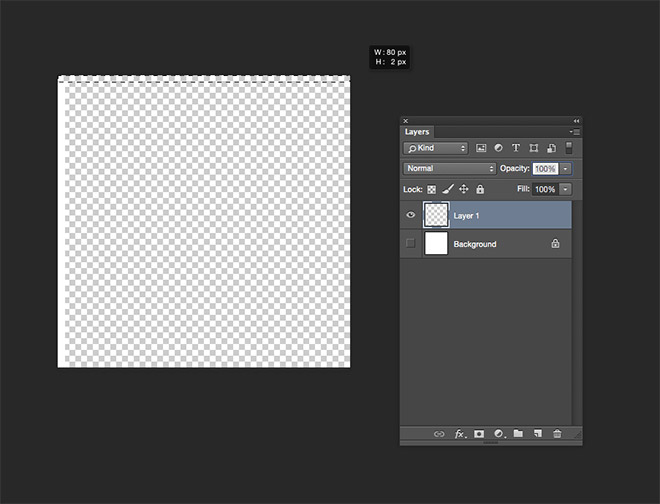This screenshot has height=504, width=660.
Task: Toggle the layer filtering switch
Action: click(x=568, y=148)
